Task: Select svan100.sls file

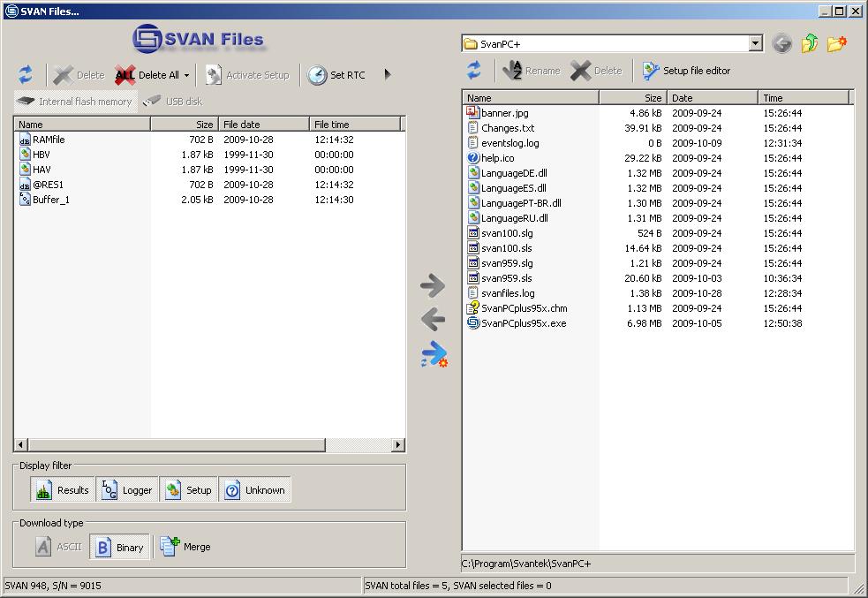Action: click(x=499, y=247)
